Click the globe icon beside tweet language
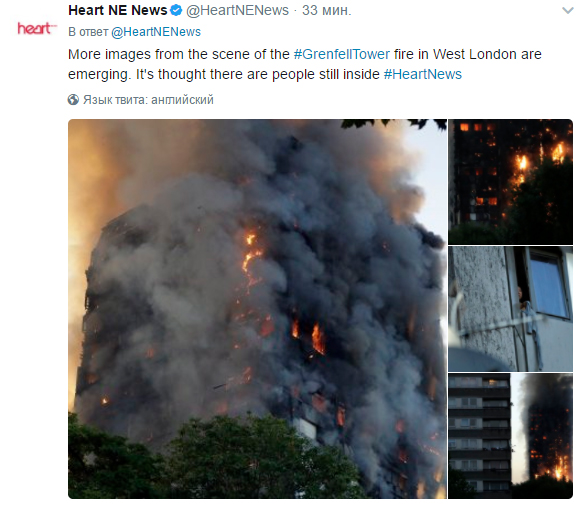585x506 pixels. [x=73, y=100]
